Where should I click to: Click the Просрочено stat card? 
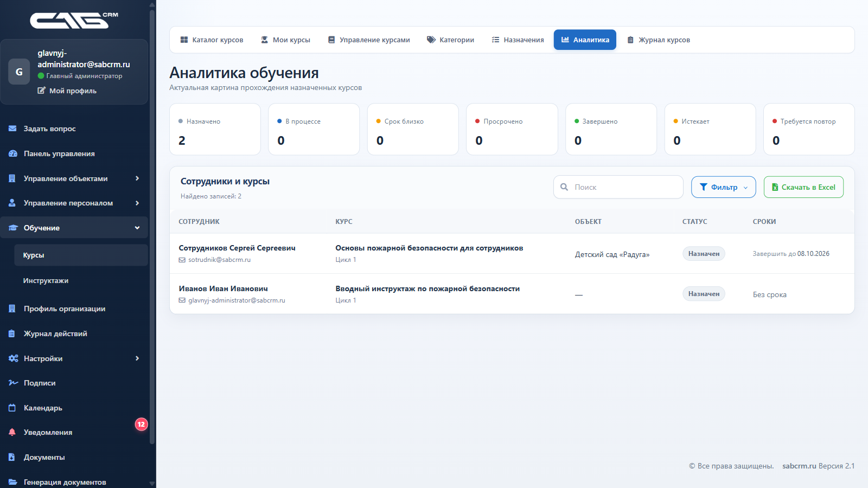click(512, 129)
